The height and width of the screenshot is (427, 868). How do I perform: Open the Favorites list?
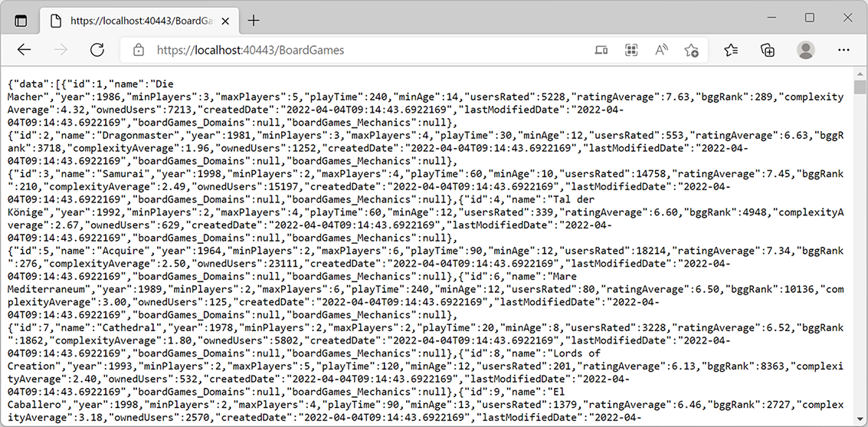tap(731, 51)
